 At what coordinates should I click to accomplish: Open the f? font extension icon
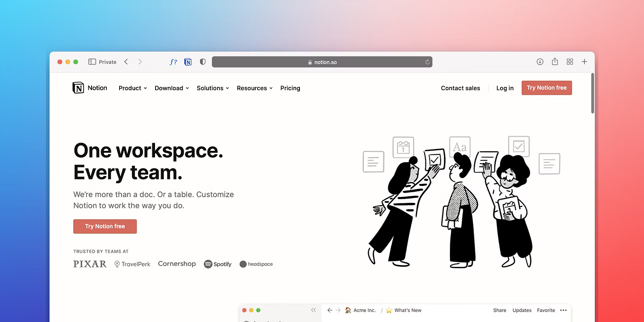[x=173, y=62]
